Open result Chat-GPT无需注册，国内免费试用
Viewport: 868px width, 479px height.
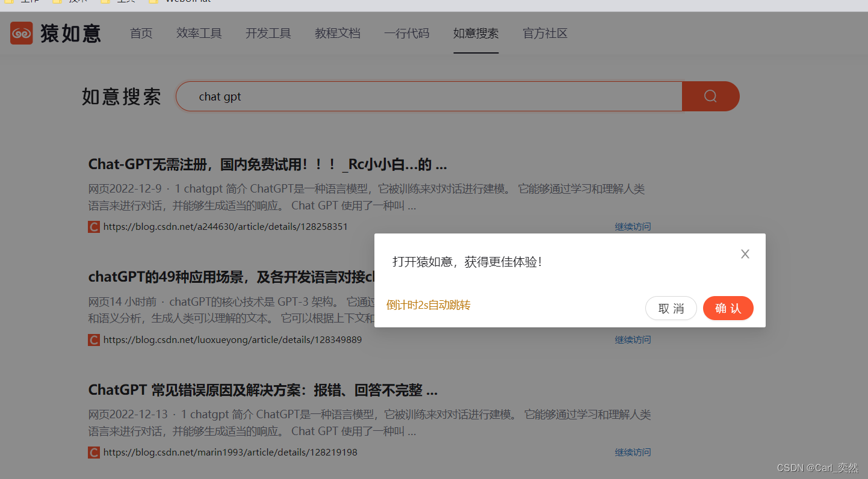tap(268, 164)
